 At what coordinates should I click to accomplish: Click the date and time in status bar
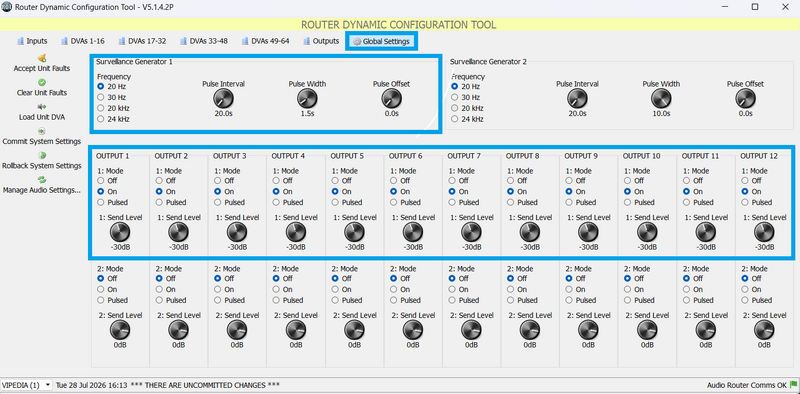[x=91, y=385]
